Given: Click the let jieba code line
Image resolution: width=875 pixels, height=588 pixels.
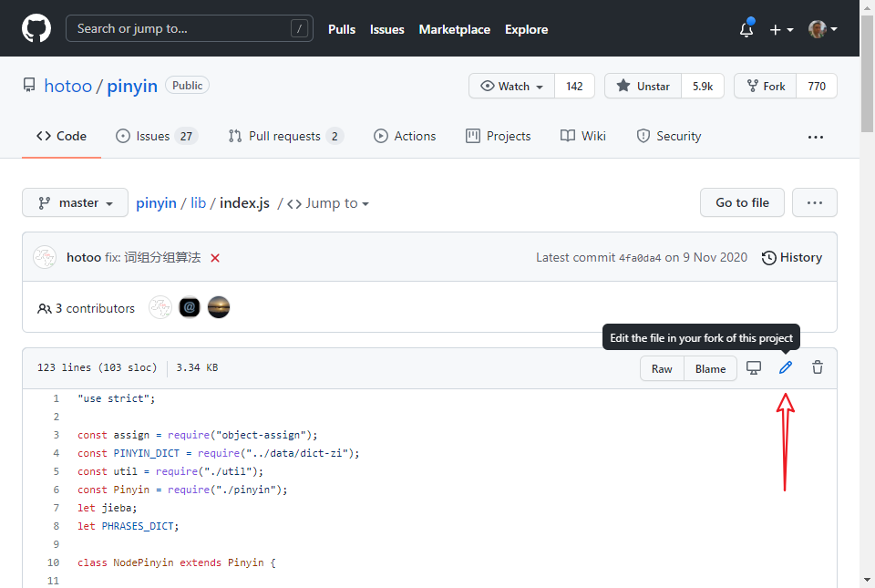Looking at the screenshot, I should [108, 508].
